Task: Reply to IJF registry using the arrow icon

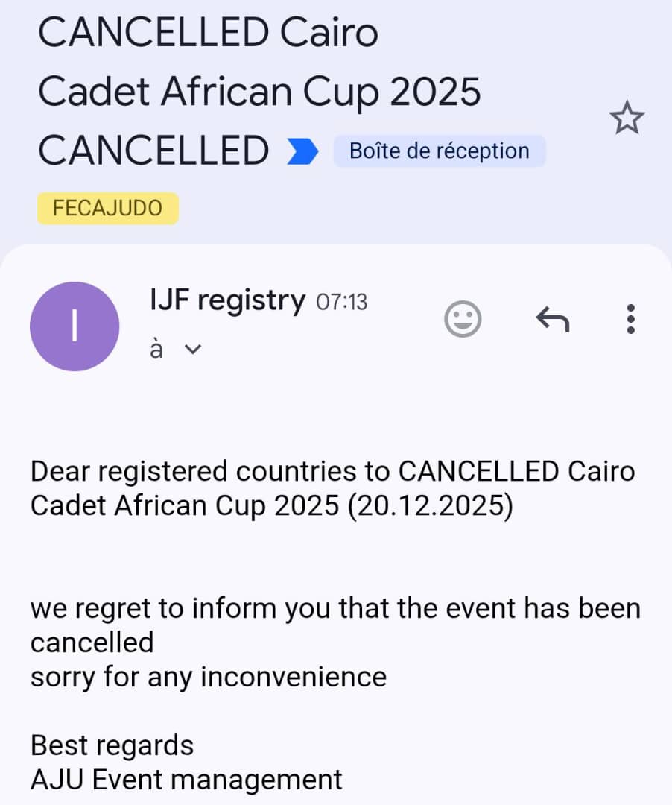Action: 553,320
